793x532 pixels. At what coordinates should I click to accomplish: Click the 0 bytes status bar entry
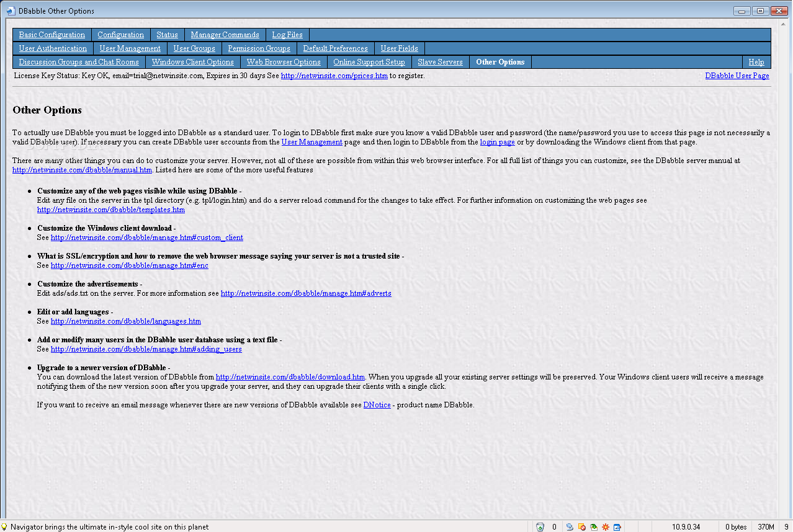(736, 527)
